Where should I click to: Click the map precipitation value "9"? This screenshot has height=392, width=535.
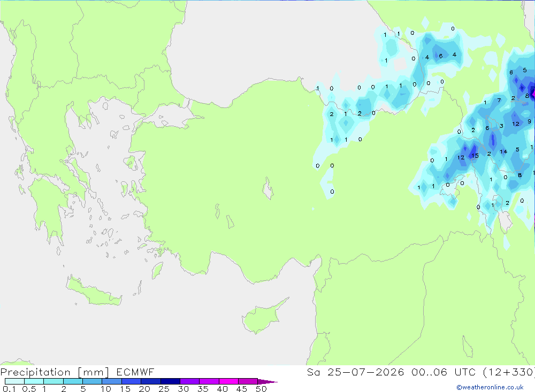point(529,121)
